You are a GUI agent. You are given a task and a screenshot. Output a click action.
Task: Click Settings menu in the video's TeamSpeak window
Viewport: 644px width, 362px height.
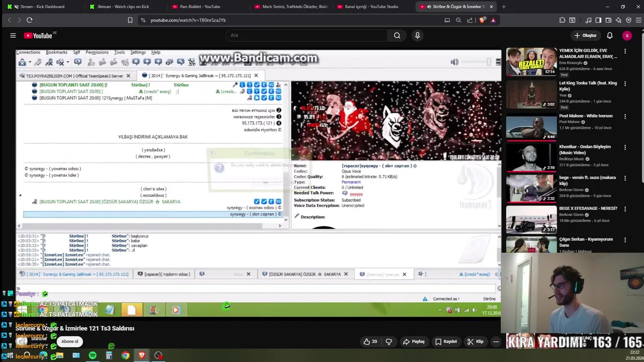coord(138,52)
